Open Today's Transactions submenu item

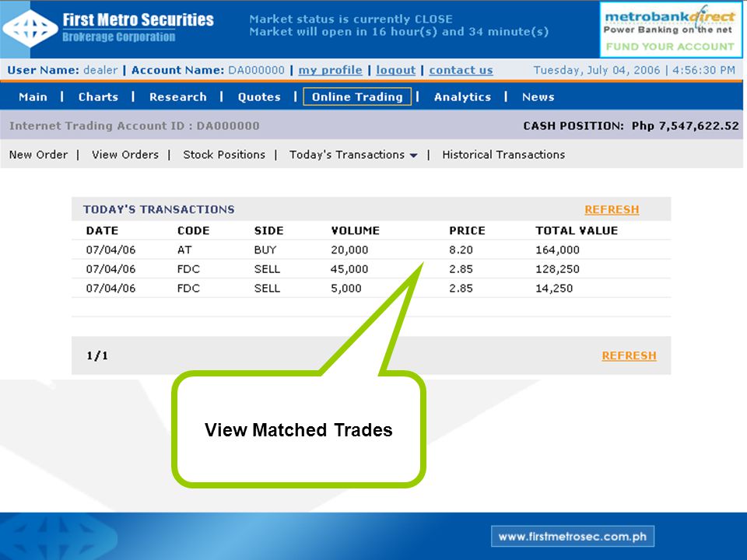click(347, 155)
